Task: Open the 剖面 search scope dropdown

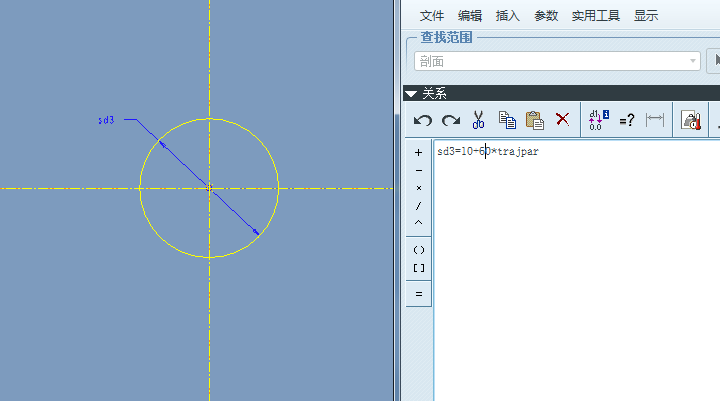Action: [x=557, y=61]
